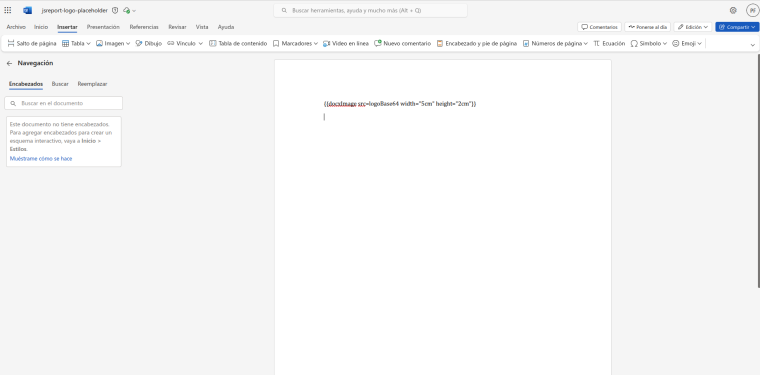Image resolution: width=760 pixels, height=375 pixels.
Task: Open the settings gear icon
Action: coord(733,10)
